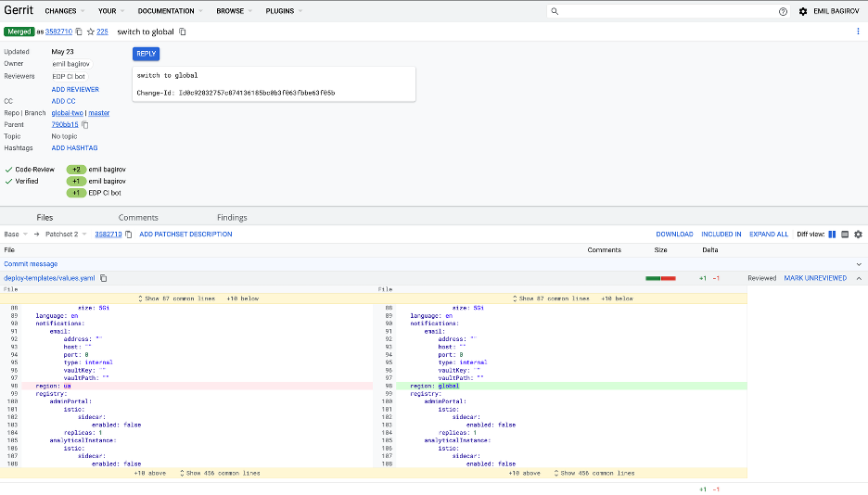Show 456 common lines in right diff
Screen dimensions: 868x495
click(x=594, y=474)
